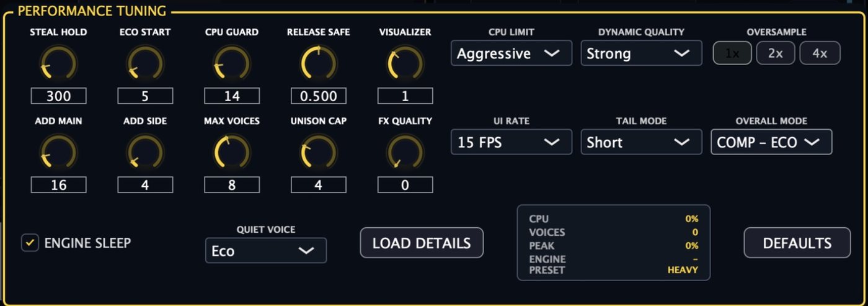Open the DYNAMIC QUALITY dropdown set to Strong
Screen dimensions: 868x306
(642, 53)
